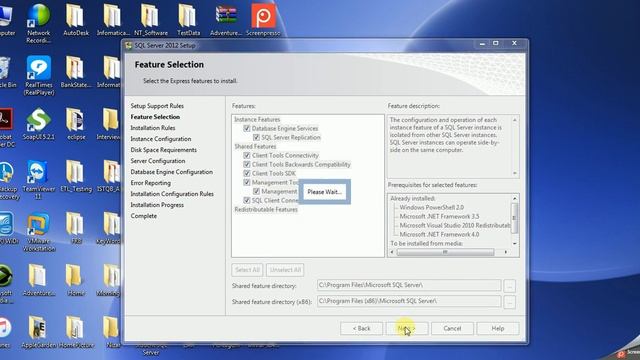Viewport: 640px width, 360px height.
Task: Open the NT_Software desktop folder
Action: pos(151,20)
